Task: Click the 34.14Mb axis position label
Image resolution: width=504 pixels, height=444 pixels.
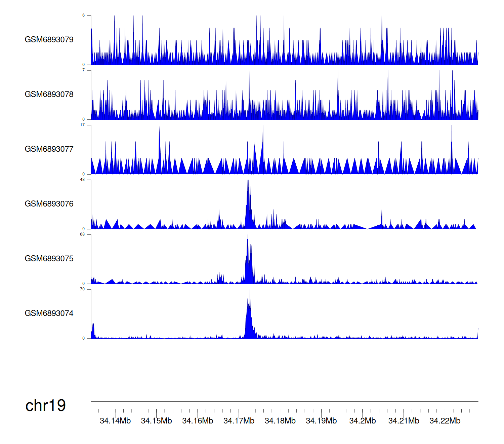Action: coord(115,421)
